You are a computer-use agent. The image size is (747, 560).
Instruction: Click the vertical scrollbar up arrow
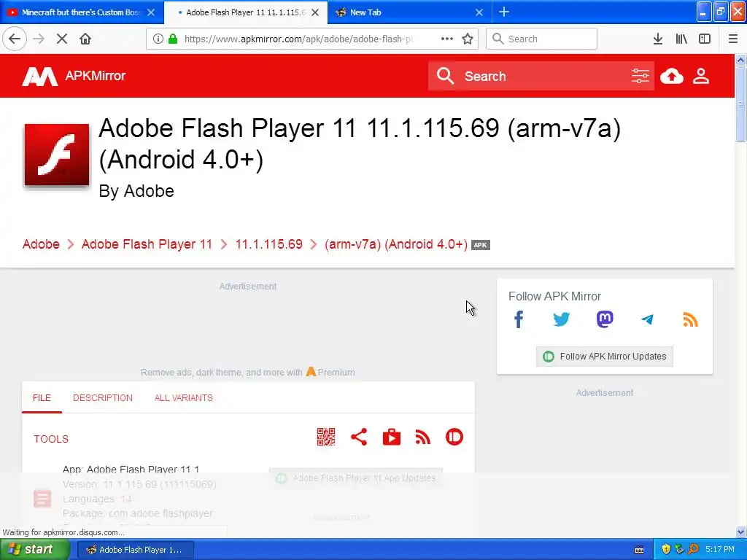(741, 60)
